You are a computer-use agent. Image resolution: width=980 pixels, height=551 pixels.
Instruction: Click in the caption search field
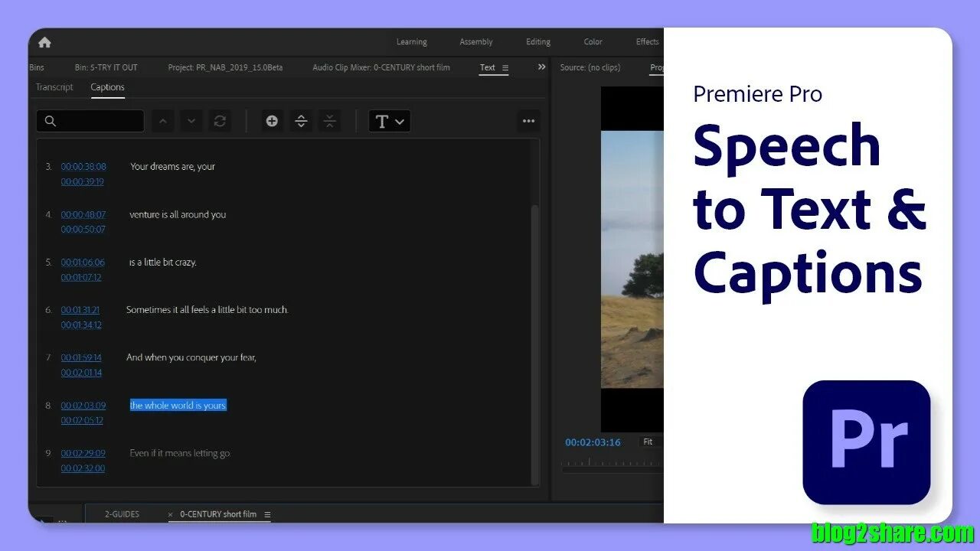[x=90, y=121]
